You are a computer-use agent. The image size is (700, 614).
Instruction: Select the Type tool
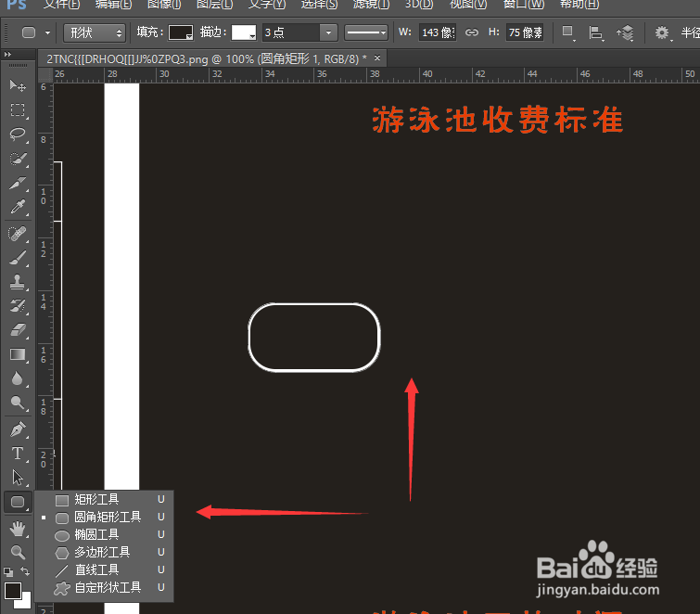(18, 454)
